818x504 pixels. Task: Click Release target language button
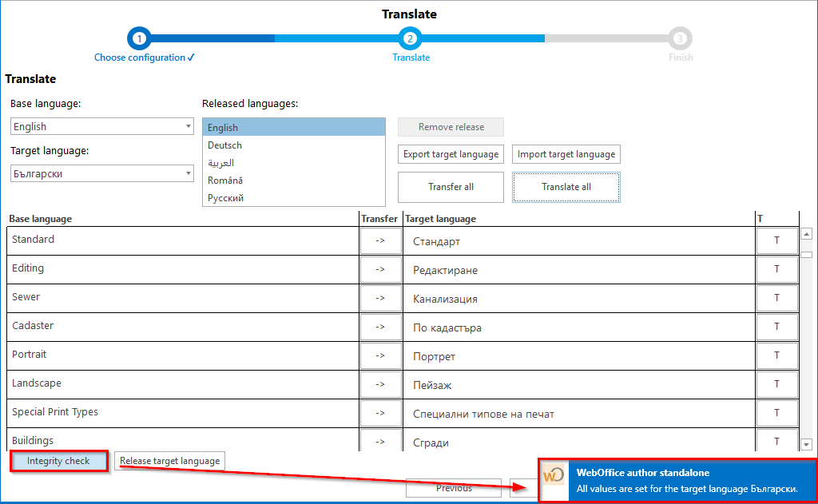[x=169, y=461]
